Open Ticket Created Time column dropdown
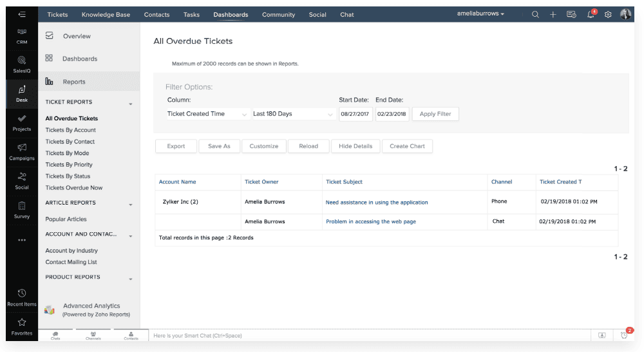 point(207,114)
